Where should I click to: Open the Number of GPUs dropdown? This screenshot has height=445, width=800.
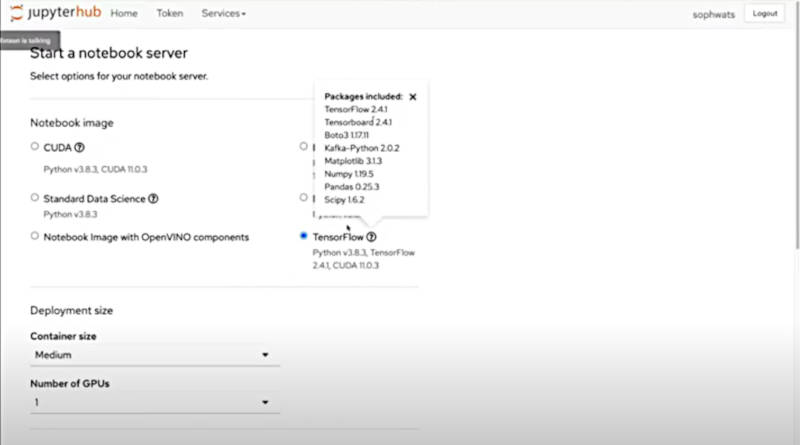155,403
